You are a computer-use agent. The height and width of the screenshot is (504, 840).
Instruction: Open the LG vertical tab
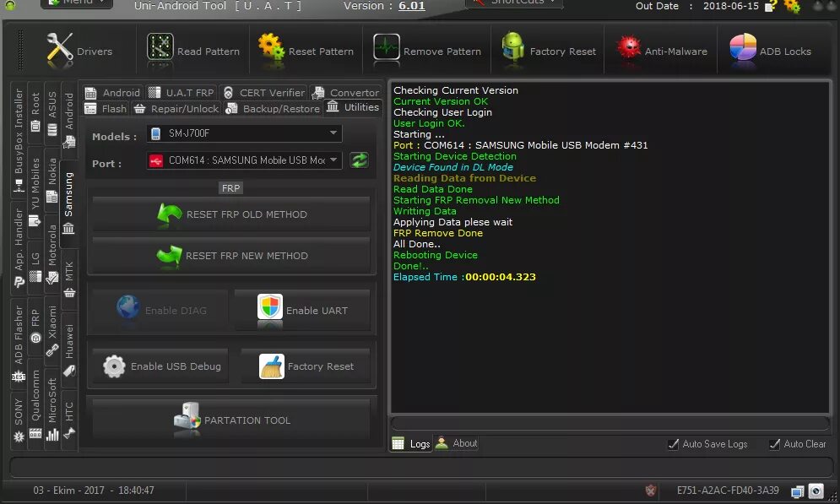[35, 268]
